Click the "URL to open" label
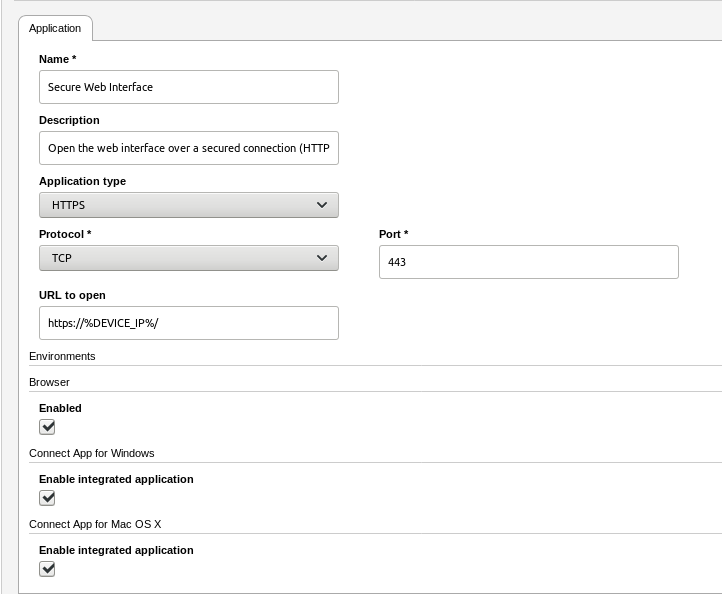This screenshot has width=722, height=594. click(x=72, y=295)
